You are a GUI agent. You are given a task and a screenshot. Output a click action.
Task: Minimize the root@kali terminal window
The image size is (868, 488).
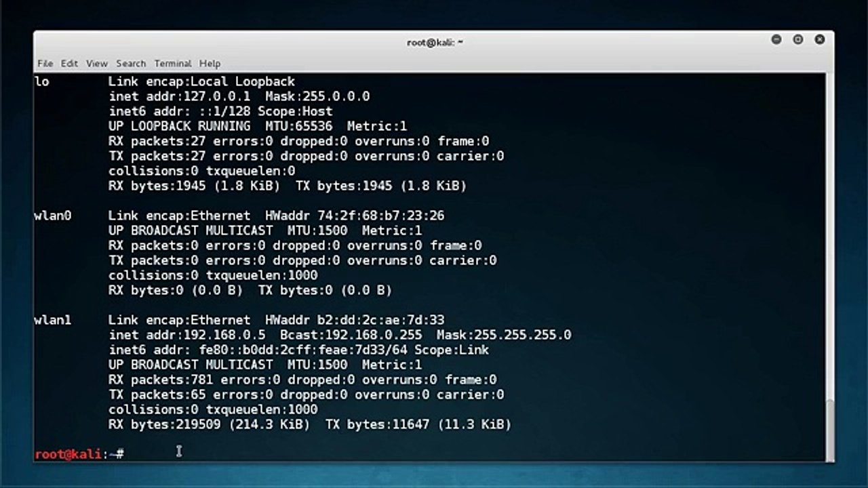click(x=776, y=40)
